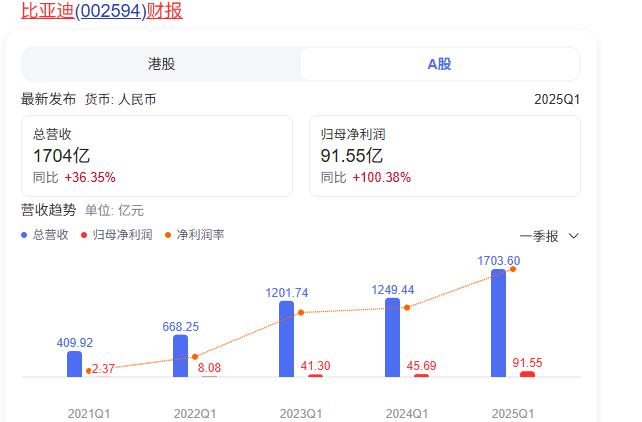Click the 2024Q1 axis label
This screenshot has width=642, height=422.
pos(407,413)
